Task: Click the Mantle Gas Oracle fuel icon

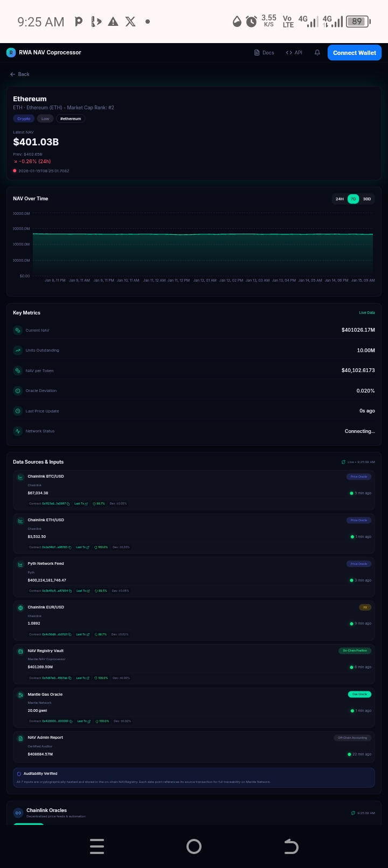Action: click(x=20, y=695)
